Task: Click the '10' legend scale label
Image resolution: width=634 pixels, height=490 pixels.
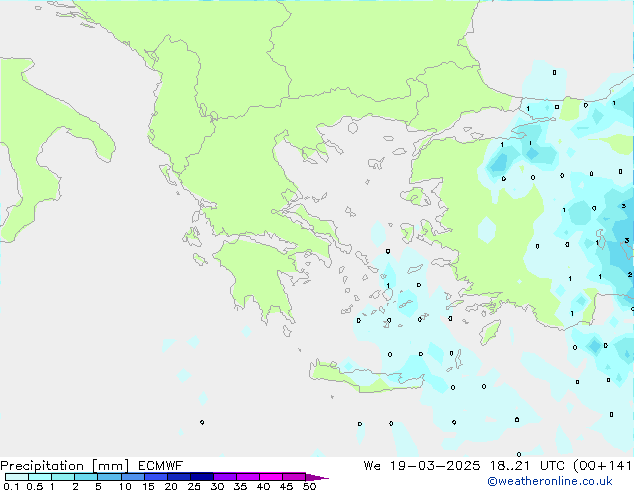Action: click(x=125, y=486)
